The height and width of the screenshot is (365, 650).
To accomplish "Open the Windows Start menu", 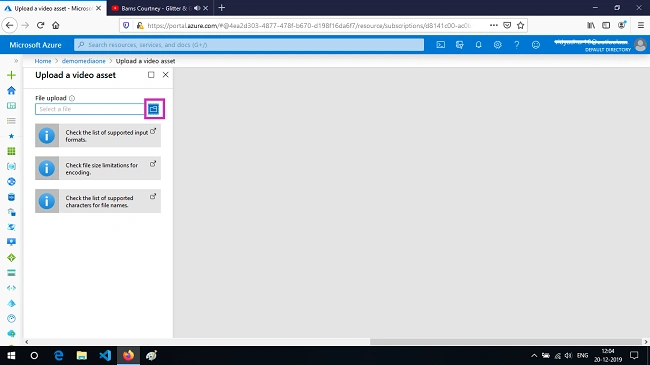I will pyautogui.click(x=11, y=355).
